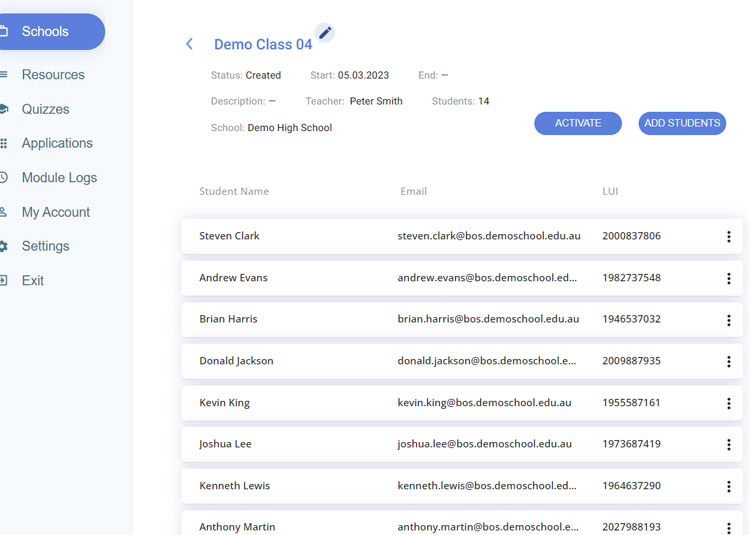Sort by the Student Name column header
Image resolution: width=750 pixels, height=535 pixels.
pos(234,191)
